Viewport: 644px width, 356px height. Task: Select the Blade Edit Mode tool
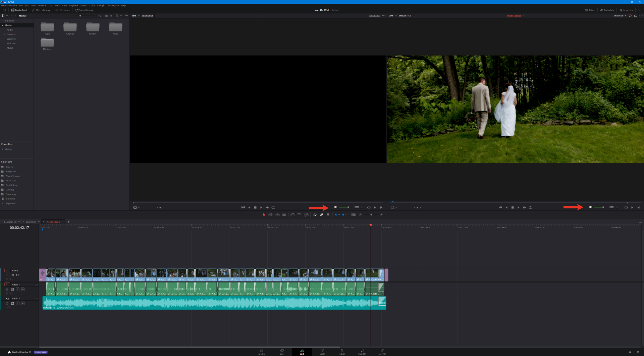(284, 215)
